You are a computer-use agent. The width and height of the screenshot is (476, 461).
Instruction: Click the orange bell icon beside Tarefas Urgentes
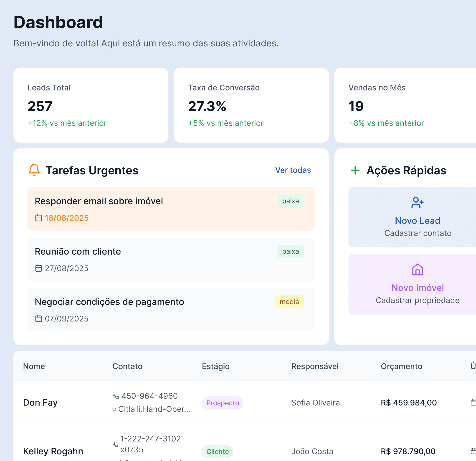coord(34,170)
